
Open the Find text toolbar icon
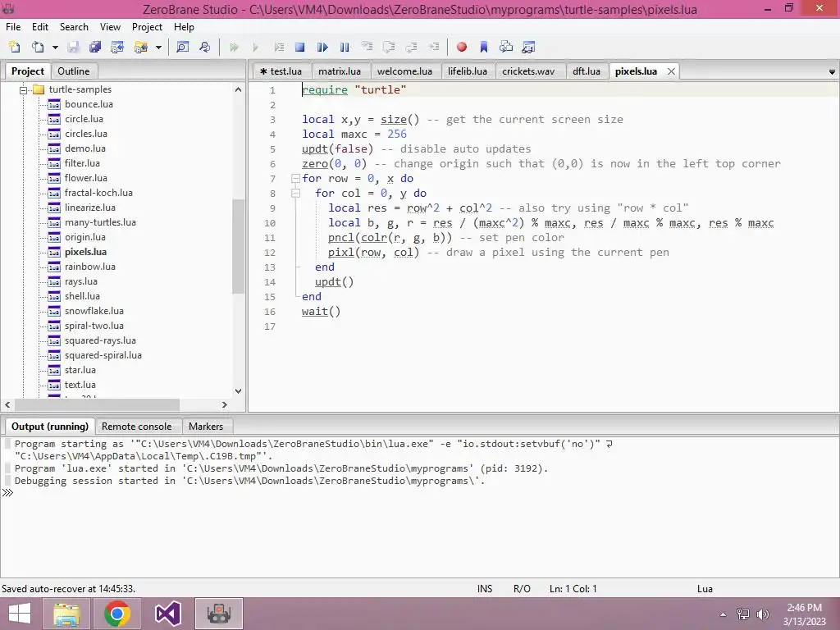(182, 47)
